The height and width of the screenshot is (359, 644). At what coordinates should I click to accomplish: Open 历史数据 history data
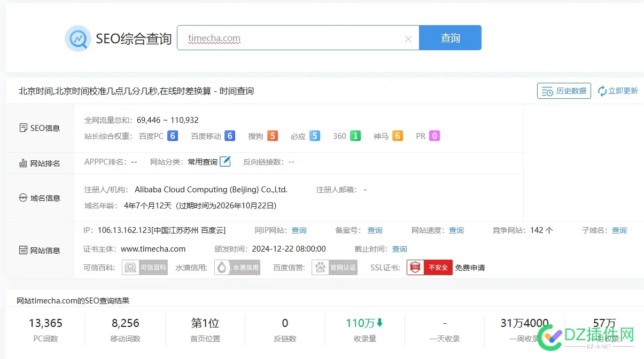[x=564, y=91]
